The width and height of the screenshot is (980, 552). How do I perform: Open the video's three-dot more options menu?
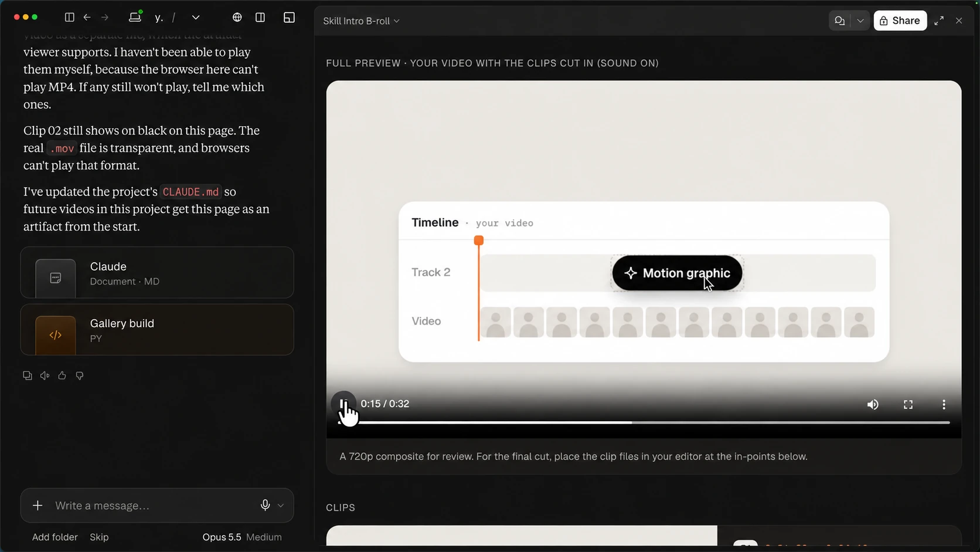coord(944,404)
